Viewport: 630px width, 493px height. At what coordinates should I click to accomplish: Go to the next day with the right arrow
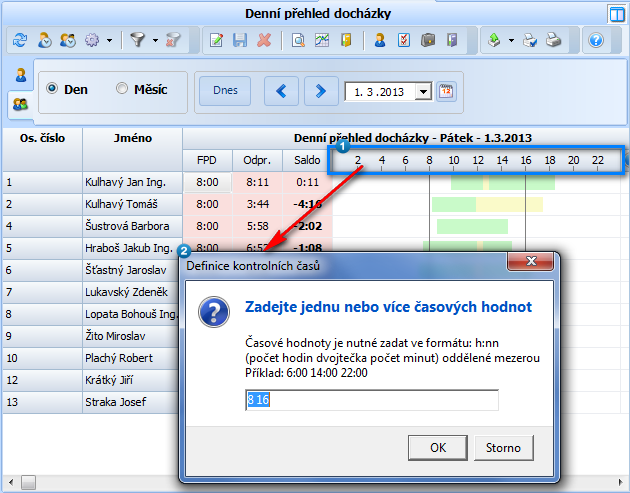tap(321, 91)
